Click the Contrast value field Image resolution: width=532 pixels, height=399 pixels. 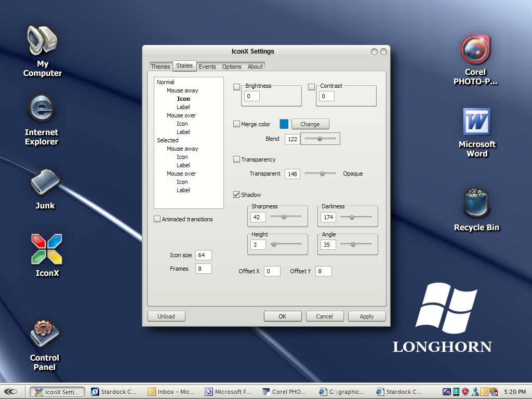[326, 96]
